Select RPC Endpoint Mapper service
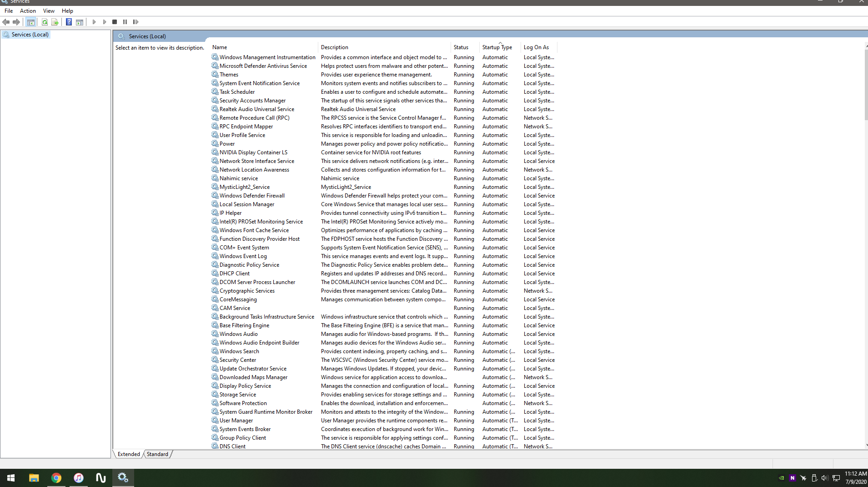This screenshot has width=868, height=487. coord(246,127)
